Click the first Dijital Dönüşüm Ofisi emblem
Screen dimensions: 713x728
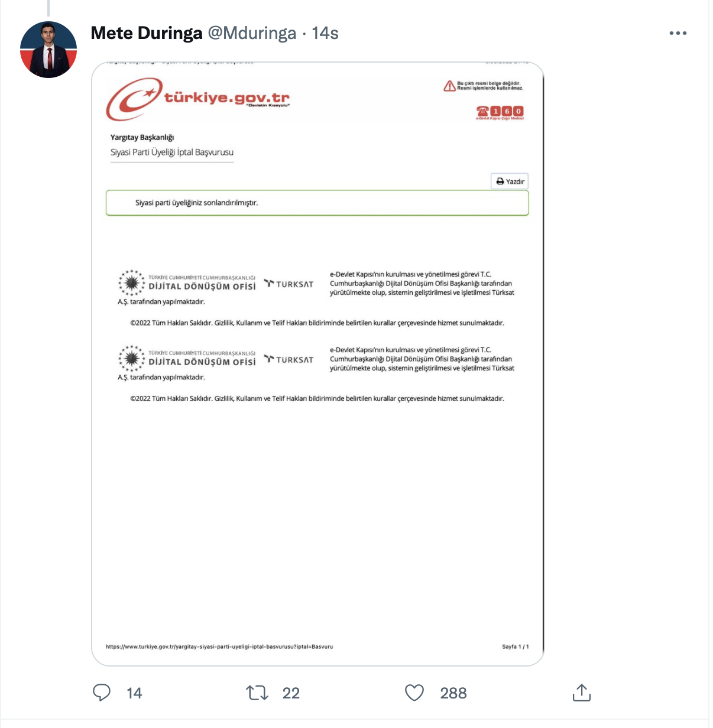pos(131,283)
